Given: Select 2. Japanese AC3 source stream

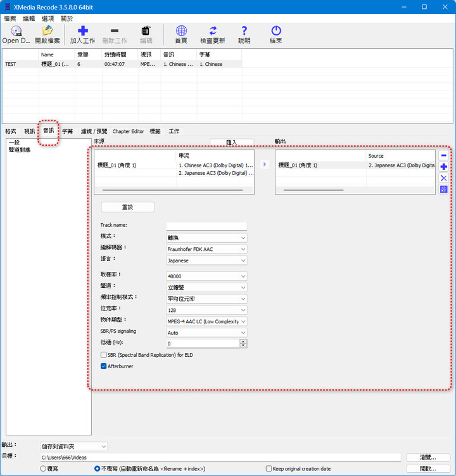Looking at the screenshot, I should pos(215,173).
